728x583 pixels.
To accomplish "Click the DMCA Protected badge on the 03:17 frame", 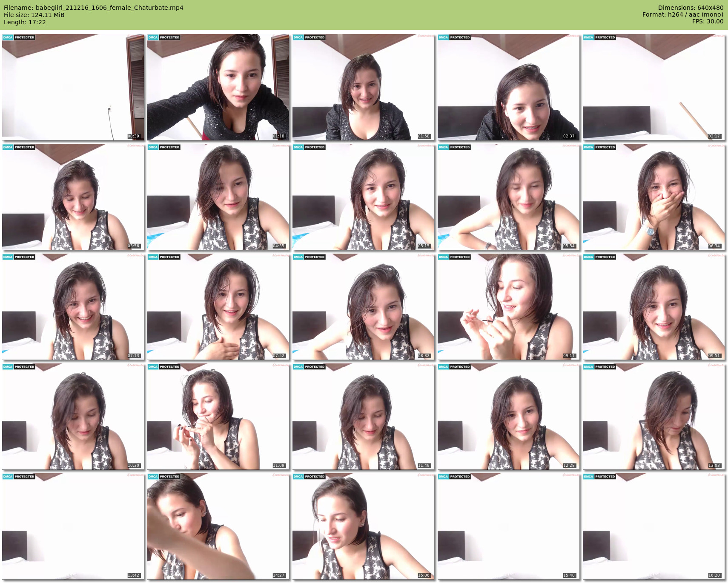I will point(599,37).
